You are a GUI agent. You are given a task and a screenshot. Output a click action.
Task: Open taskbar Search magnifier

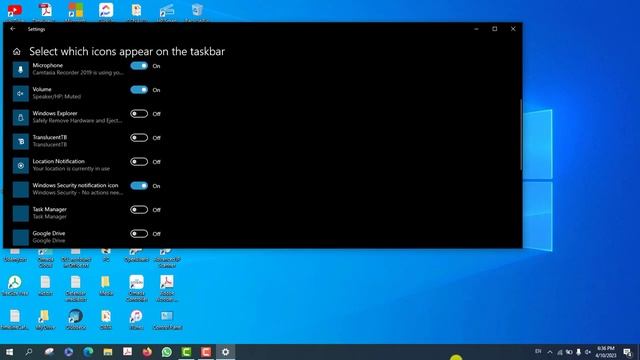point(29,352)
